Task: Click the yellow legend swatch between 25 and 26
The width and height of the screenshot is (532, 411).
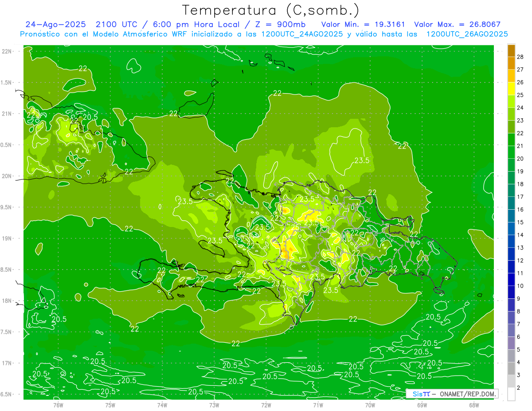Action: click(x=511, y=88)
